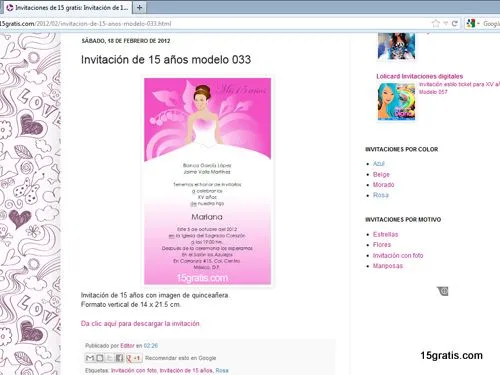Browse invitations with Estrellas motif
This screenshot has height=375, width=500.
pyautogui.click(x=386, y=234)
